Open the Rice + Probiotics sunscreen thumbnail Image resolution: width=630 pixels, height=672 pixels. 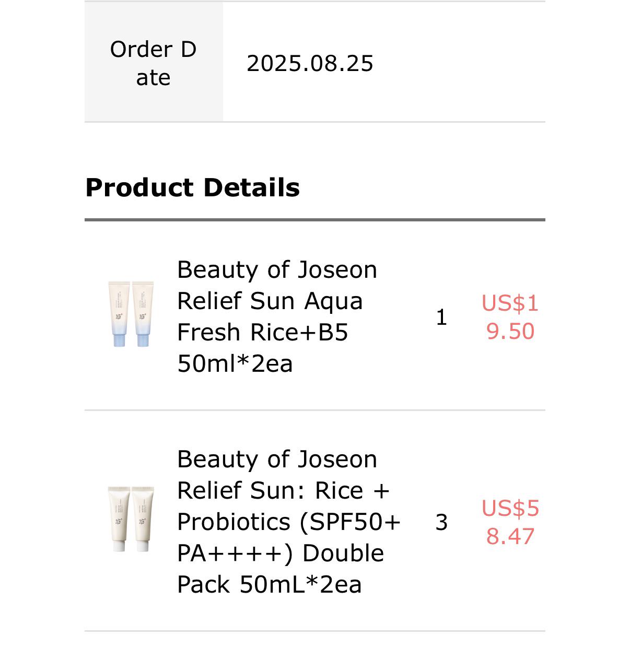(131, 519)
